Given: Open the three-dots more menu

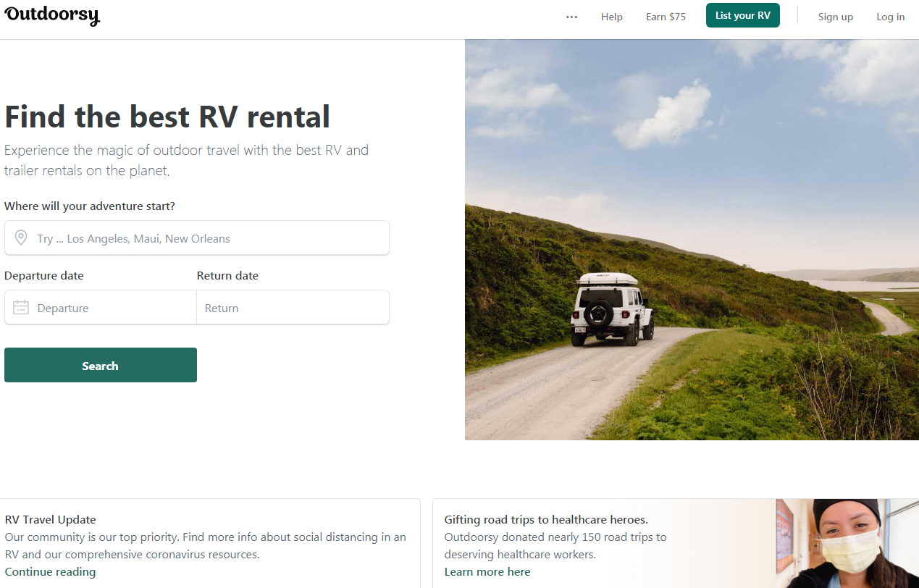Looking at the screenshot, I should (572, 17).
